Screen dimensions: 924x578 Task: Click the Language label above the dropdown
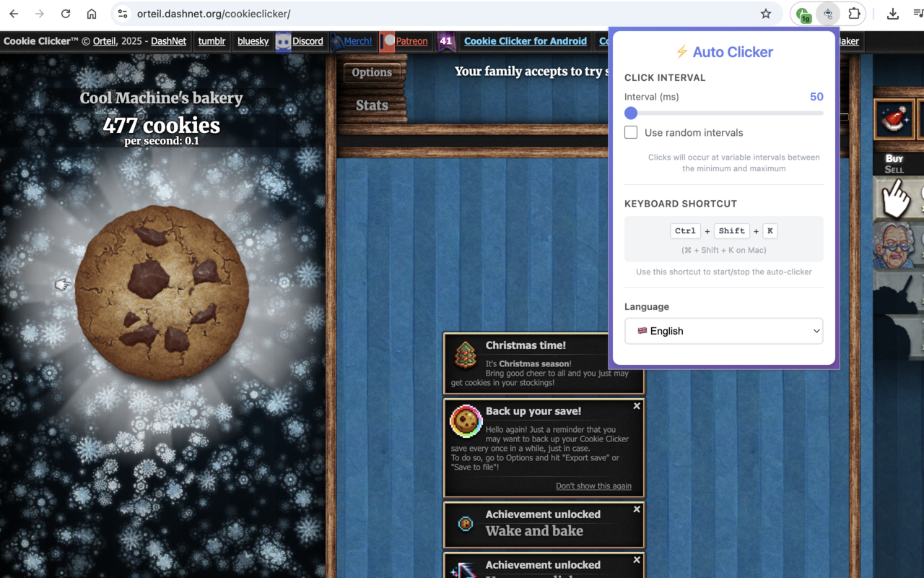[x=647, y=307]
